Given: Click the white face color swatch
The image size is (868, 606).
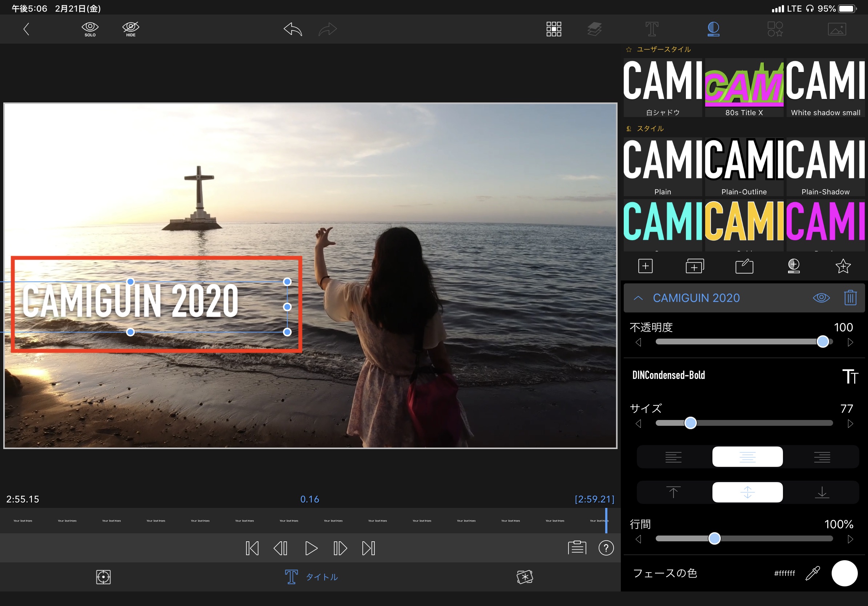Looking at the screenshot, I should coord(844,573).
